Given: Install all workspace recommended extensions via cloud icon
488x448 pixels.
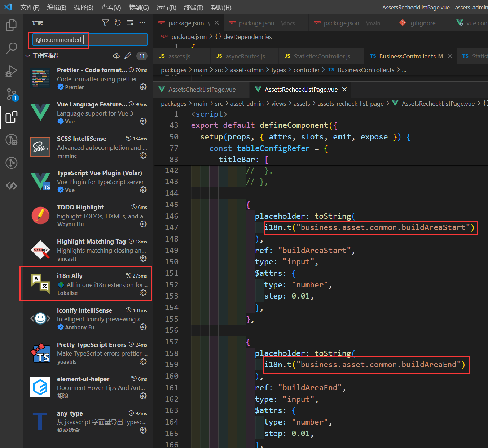Looking at the screenshot, I should tap(116, 56).
